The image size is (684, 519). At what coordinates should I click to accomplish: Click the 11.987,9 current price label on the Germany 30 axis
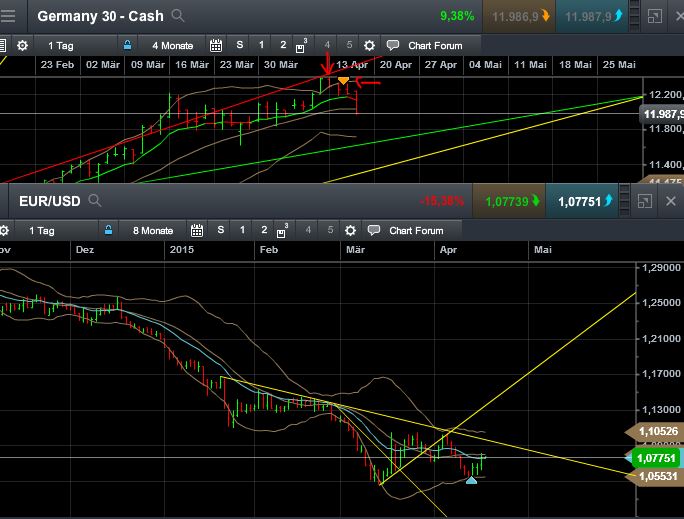click(x=663, y=114)
